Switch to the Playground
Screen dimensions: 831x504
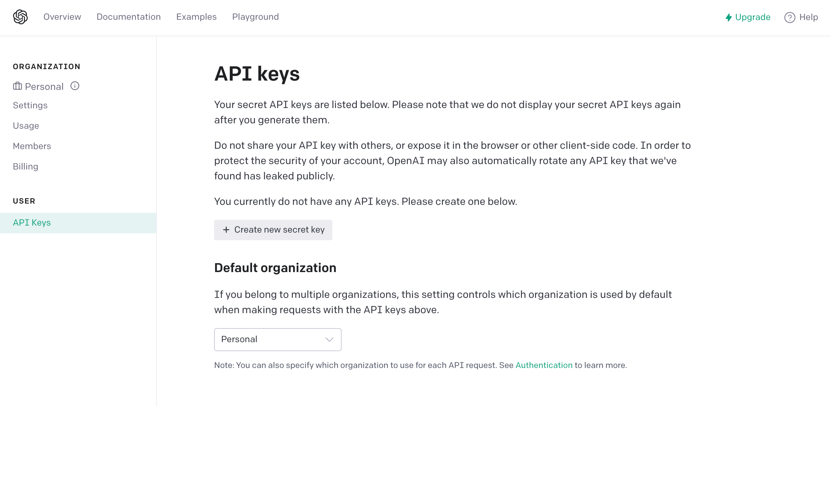click(x=255, y=17)
